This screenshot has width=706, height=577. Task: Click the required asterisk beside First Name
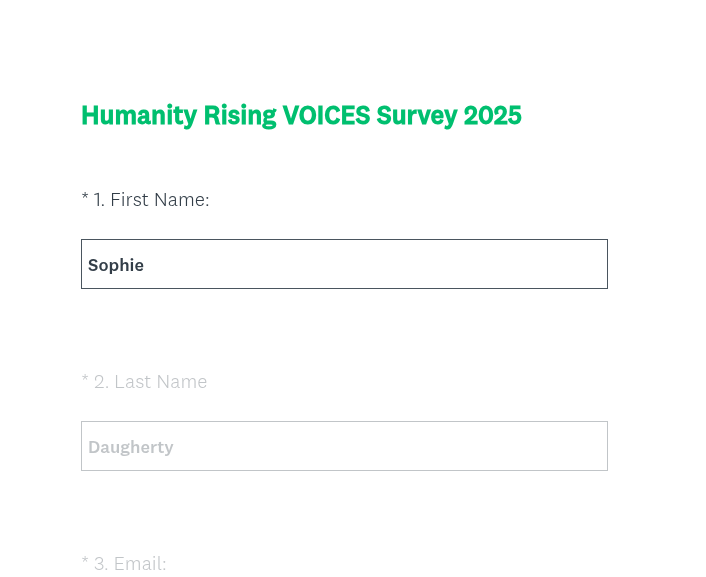pos(85,199)
